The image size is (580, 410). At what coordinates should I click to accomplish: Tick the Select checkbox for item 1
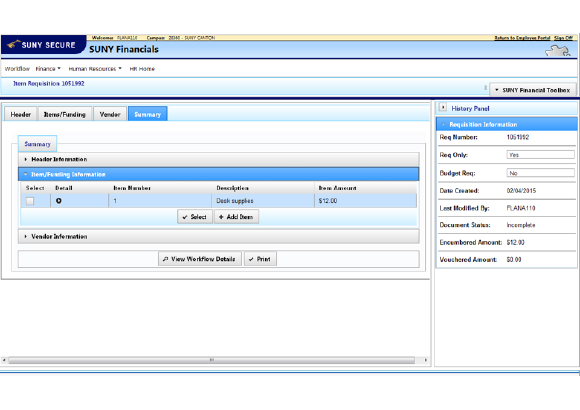pyautogui.click(x=30, y=201)
